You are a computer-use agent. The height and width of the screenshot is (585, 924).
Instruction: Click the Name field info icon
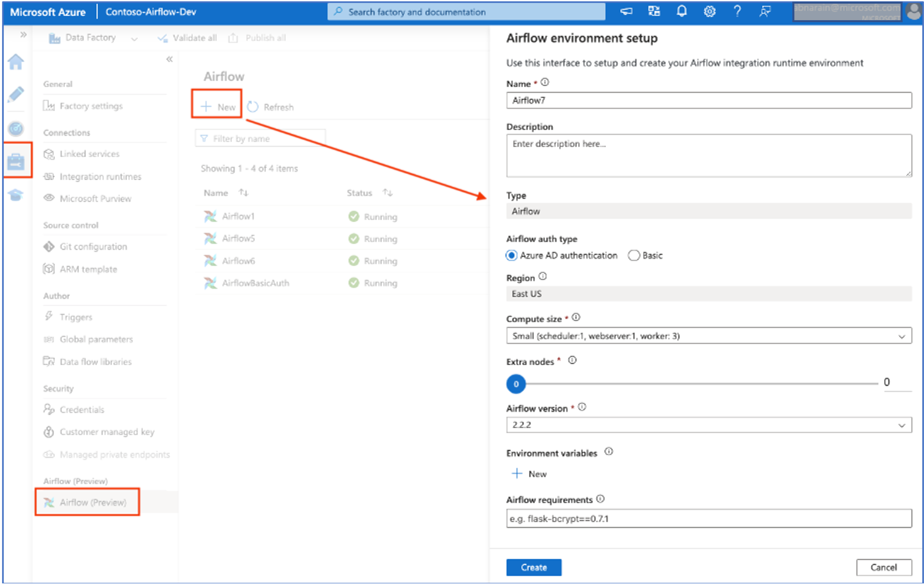(x=545, y=82)
